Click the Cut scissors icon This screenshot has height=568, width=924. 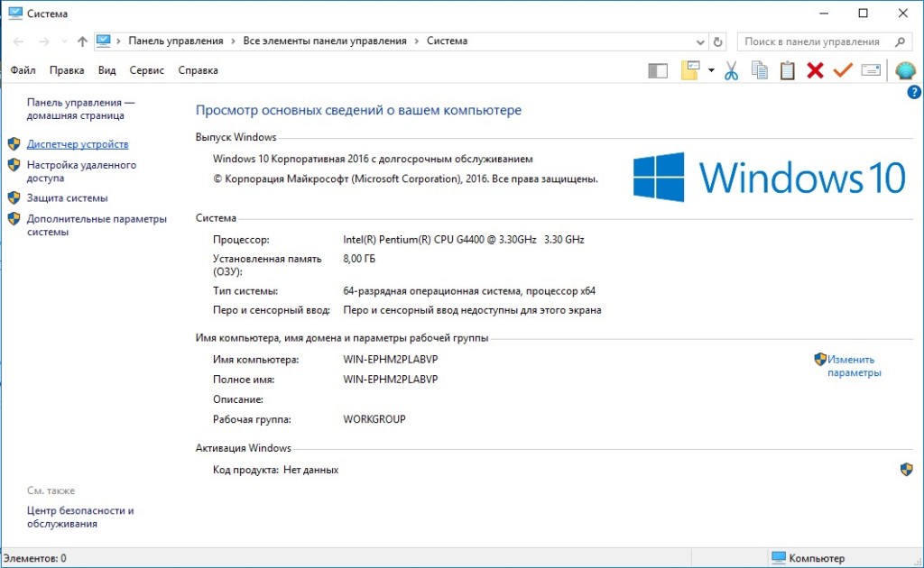point(731,70)
